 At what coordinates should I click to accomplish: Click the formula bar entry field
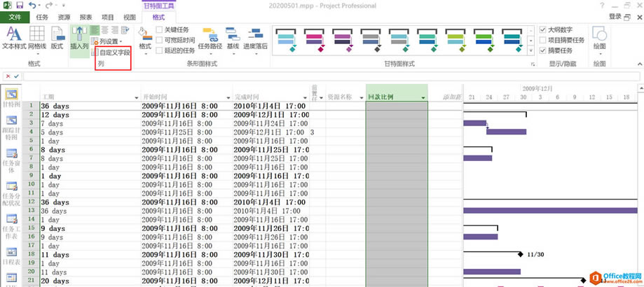331,76
